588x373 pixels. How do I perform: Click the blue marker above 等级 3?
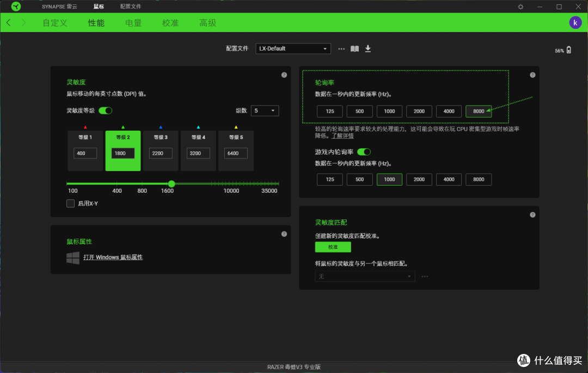[x=161, y=127]
